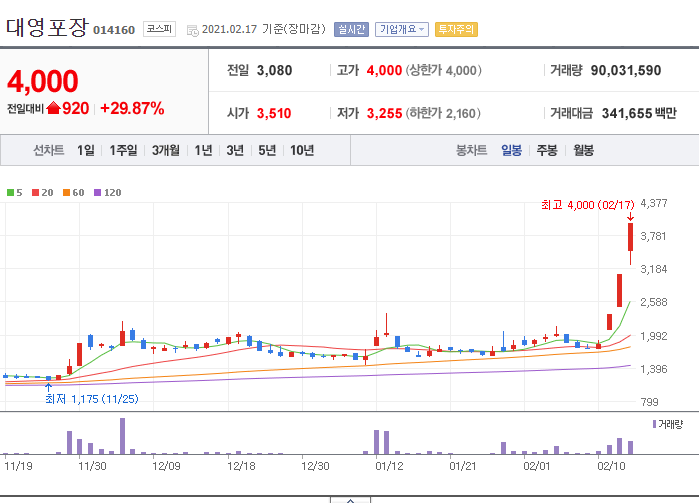Click the 최저 1,175 (11/25) annotation

point(92,399)
